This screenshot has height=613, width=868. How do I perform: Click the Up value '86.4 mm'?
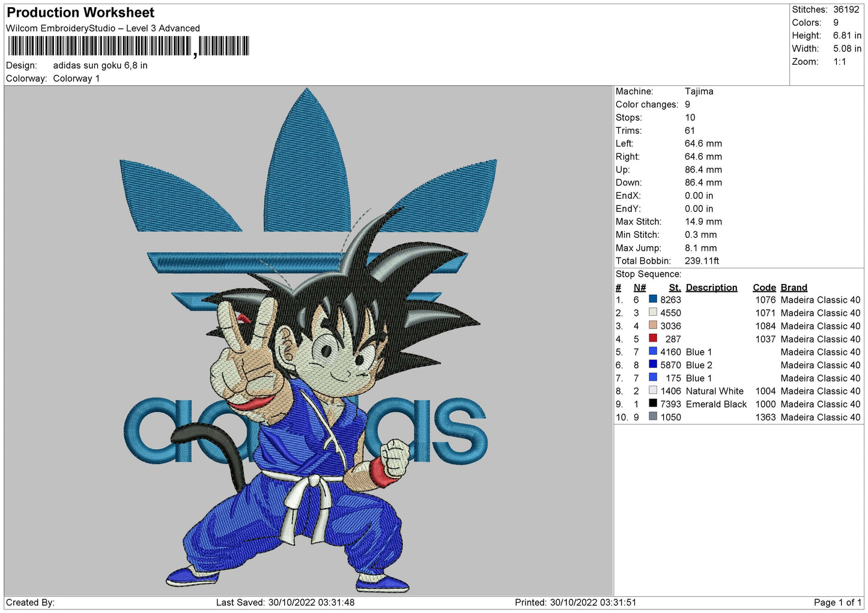(x=703, y=170)
